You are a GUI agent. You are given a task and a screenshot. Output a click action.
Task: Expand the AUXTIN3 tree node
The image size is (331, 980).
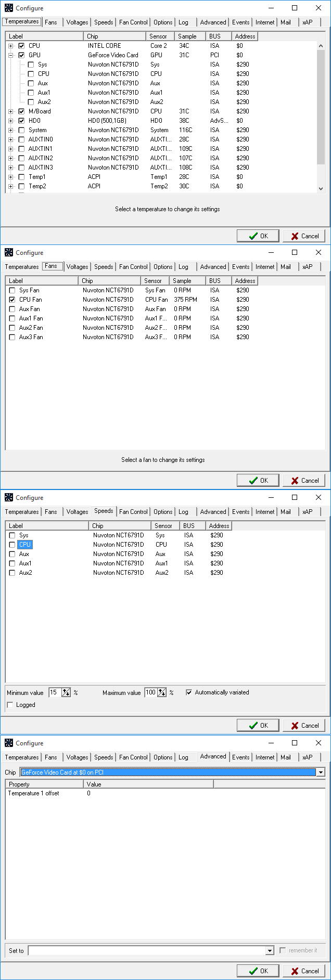(x=11, y=167)
